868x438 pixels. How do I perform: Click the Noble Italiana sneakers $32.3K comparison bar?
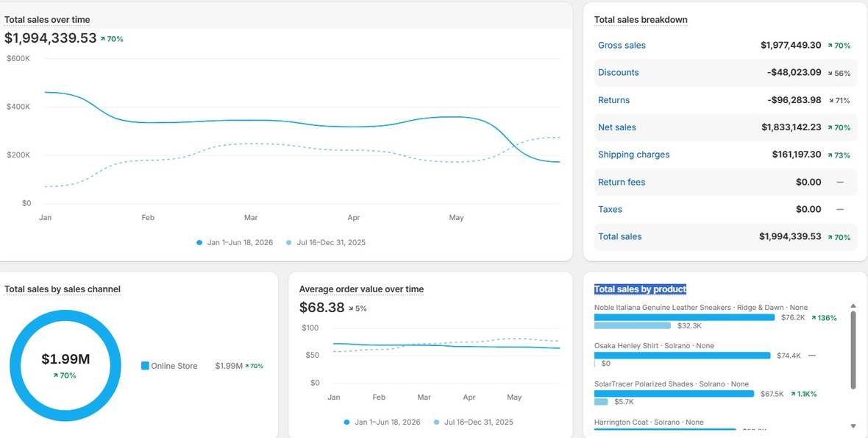(x=632, y=325)
